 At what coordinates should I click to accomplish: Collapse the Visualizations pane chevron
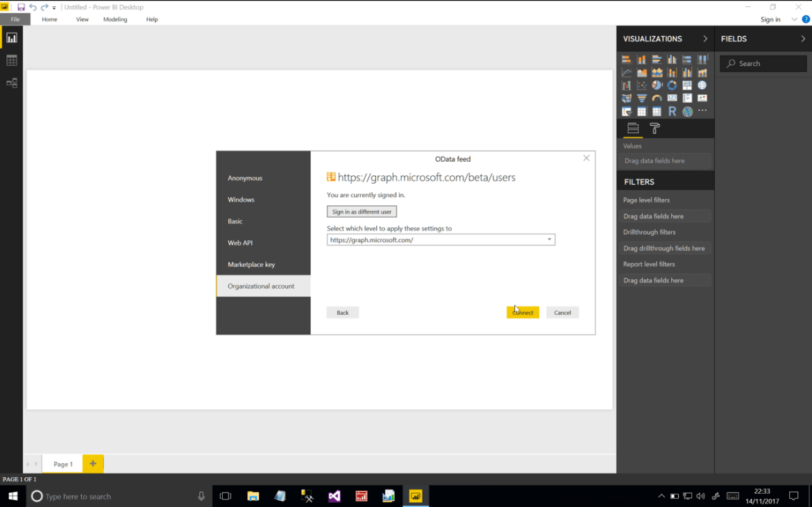point(705,39)
